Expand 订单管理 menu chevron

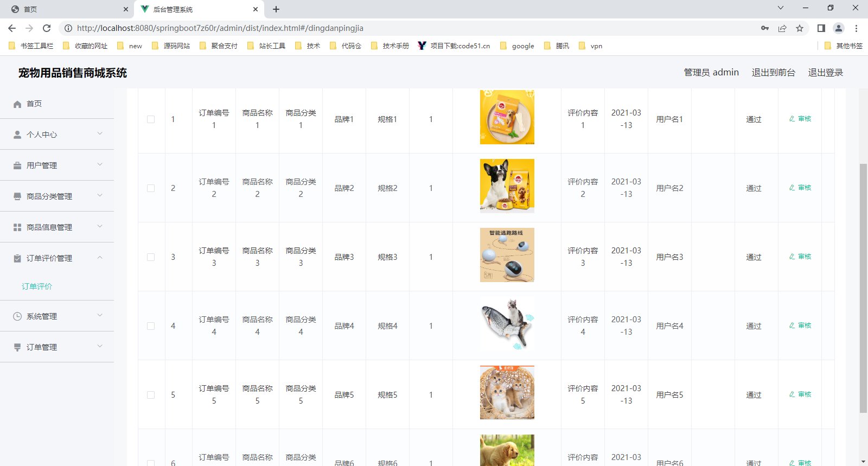coord(100,346)
